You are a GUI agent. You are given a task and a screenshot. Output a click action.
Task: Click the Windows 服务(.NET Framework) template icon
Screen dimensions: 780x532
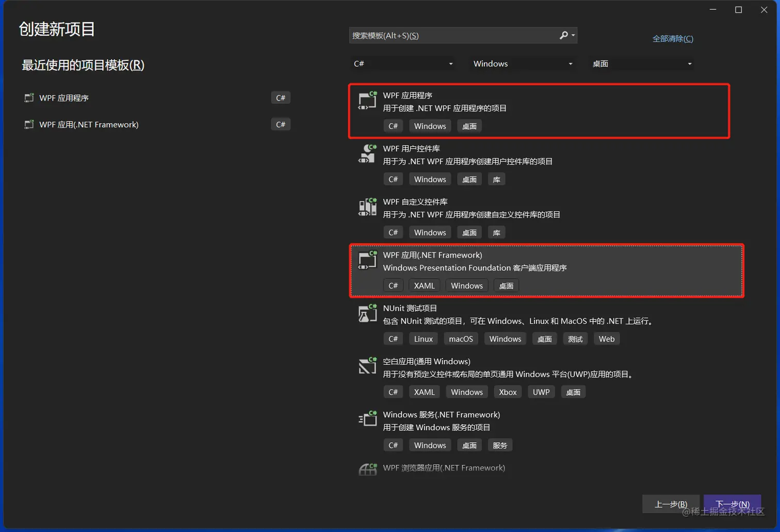(x=367, y=420)
